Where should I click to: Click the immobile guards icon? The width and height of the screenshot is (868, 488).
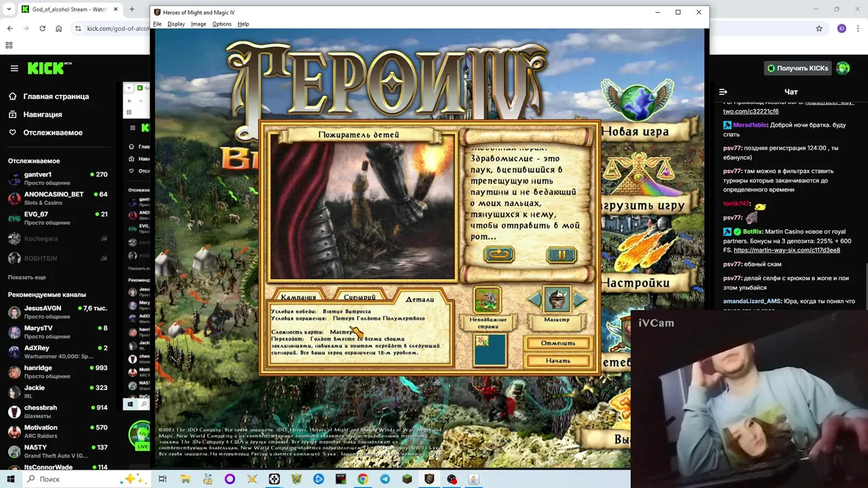pos(488,300)
